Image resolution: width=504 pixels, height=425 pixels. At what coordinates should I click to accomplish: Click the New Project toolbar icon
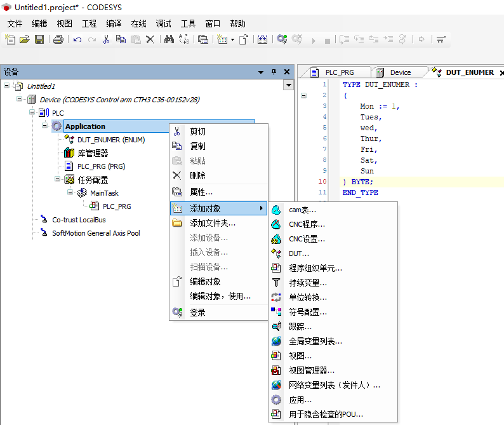10,39
